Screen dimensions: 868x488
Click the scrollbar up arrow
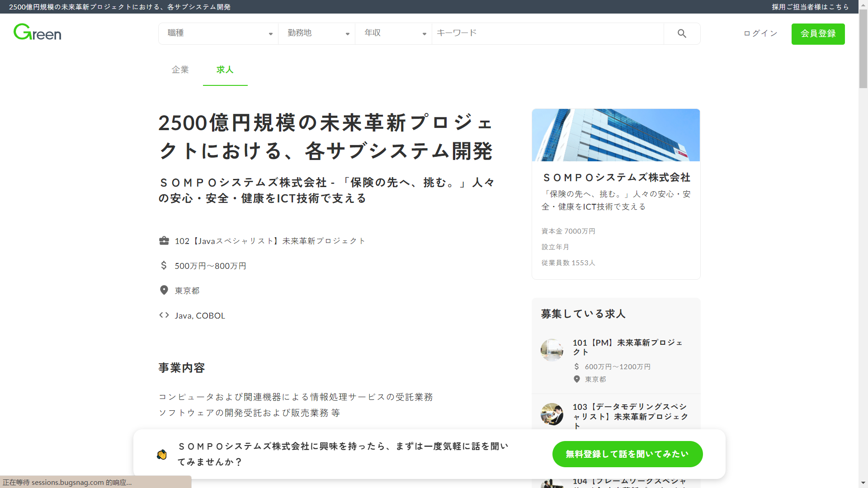tap(863, 4)
